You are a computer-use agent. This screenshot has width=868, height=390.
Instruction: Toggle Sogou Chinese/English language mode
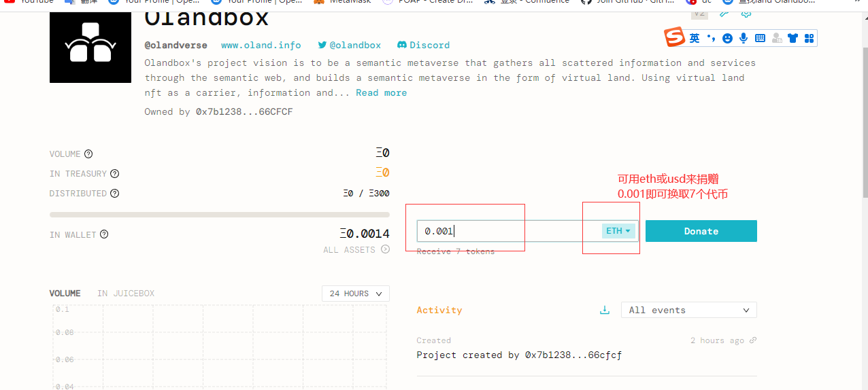tap(695, 39)
